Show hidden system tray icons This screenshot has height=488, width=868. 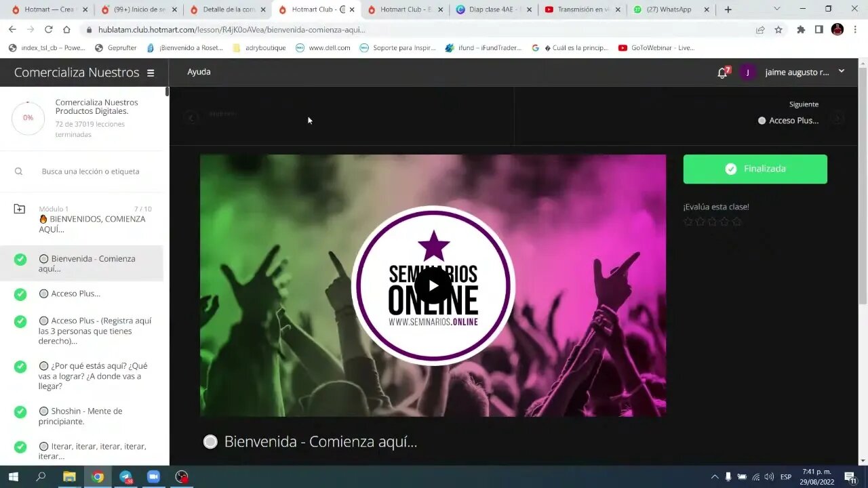tap(715, 477)
